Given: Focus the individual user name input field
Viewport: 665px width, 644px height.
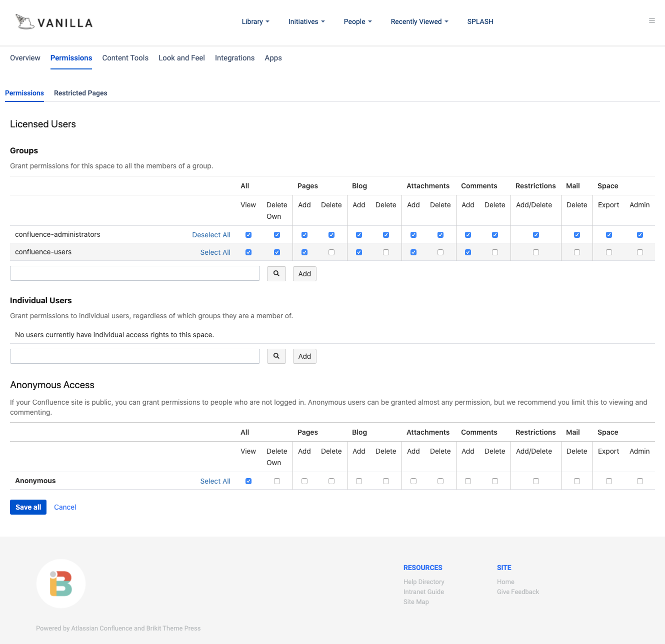Looking at the screenshot, I should point(135,356).
